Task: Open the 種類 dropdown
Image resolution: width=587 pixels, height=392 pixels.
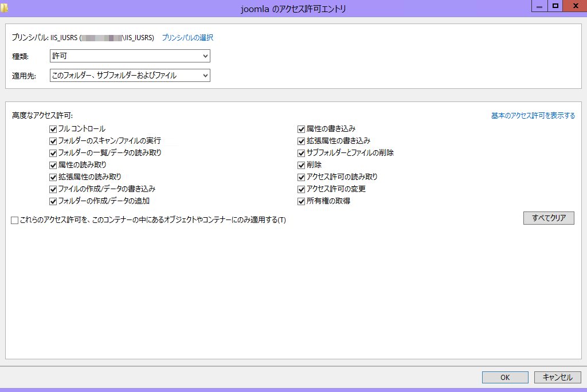Action: pyautogui.click(x=130, y=56)
